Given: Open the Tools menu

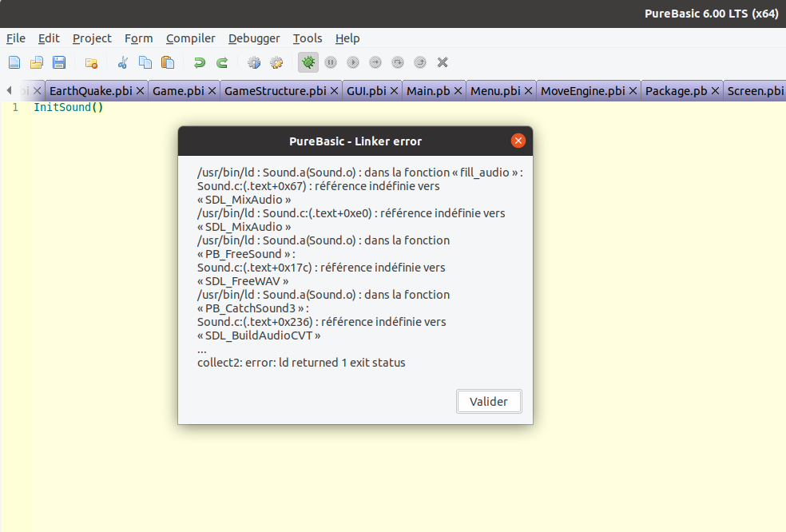Looking at the screenshot, I should (x=308, y=38).
